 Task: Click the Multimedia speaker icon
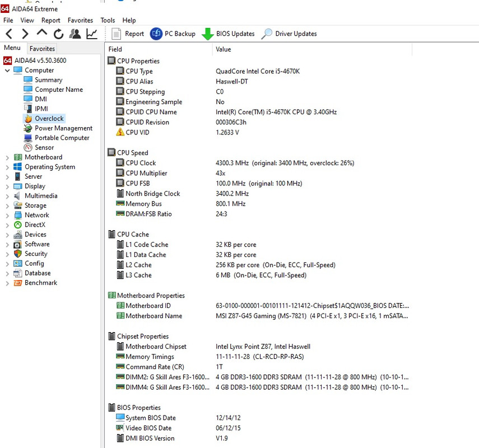(18, 196)
